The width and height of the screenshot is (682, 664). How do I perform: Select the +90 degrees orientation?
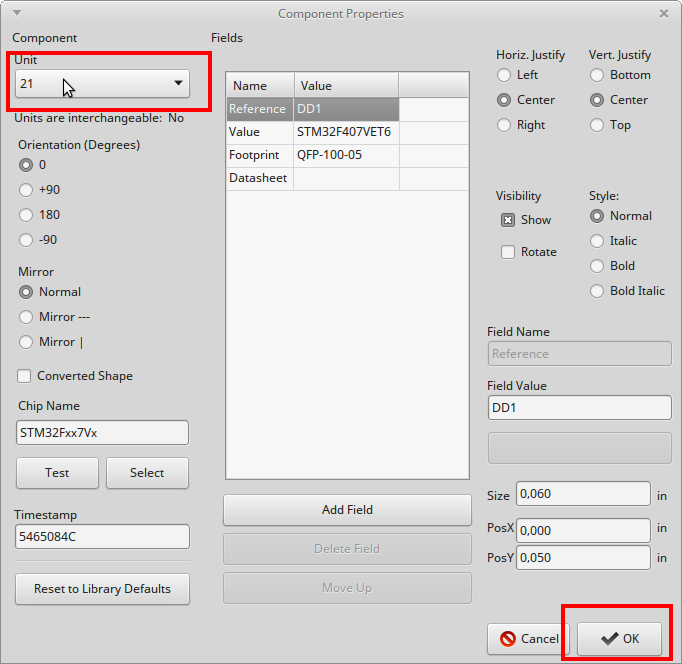tap(27, 190)
